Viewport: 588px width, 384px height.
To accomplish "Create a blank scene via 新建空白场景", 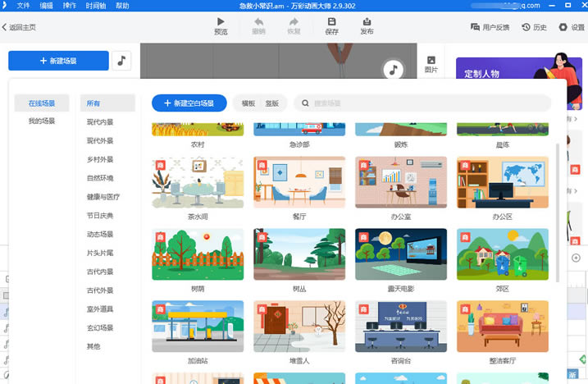I will click(x=189, y=103).
